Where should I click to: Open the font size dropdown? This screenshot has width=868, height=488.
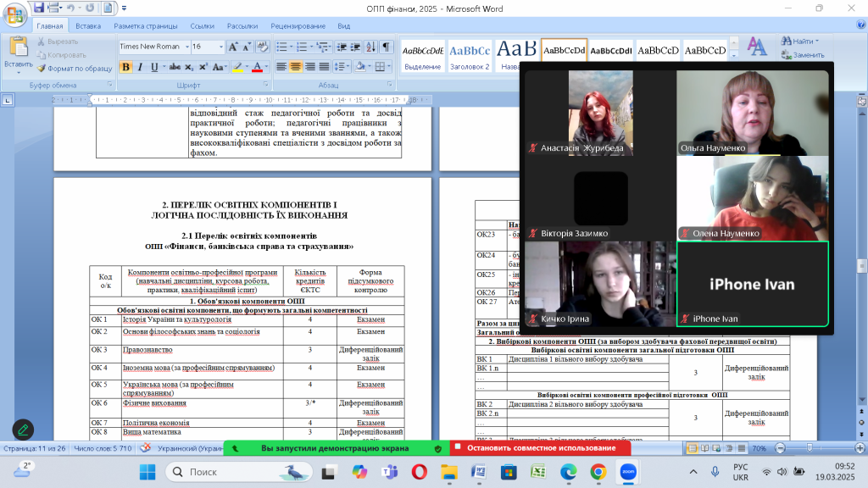point(221,47)
